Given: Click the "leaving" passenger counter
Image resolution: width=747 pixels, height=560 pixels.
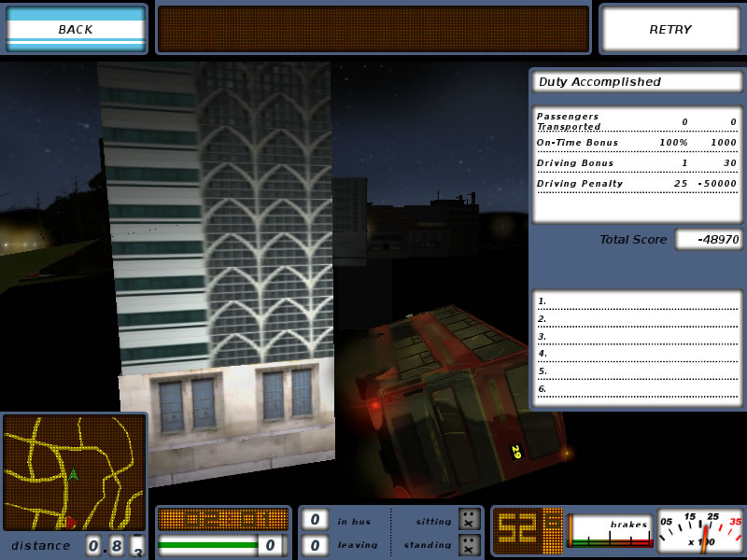Looking at the screenshot, I should point(315,545).
